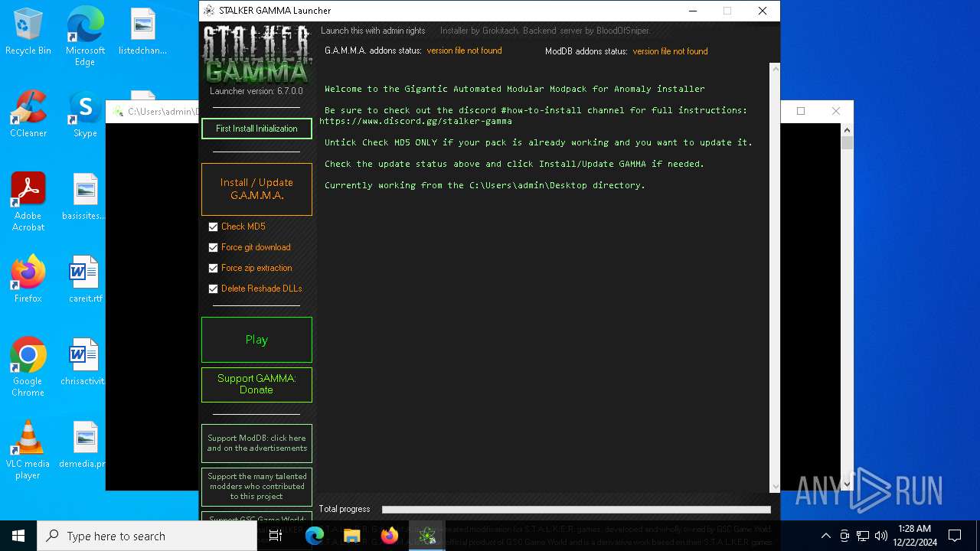This screenshot has width=980, height=551.
Task: Uncheck the Check MD5 checkbox
Action: point(213,227)
